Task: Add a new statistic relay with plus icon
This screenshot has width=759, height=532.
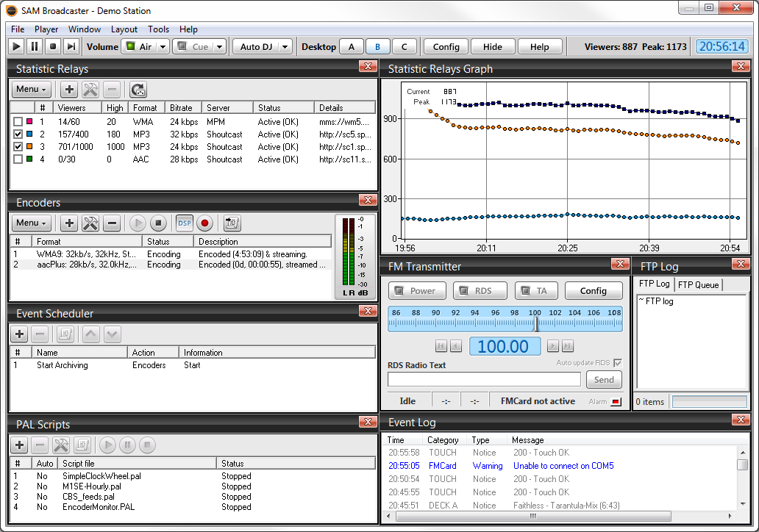Action: [x=69, y=90]
